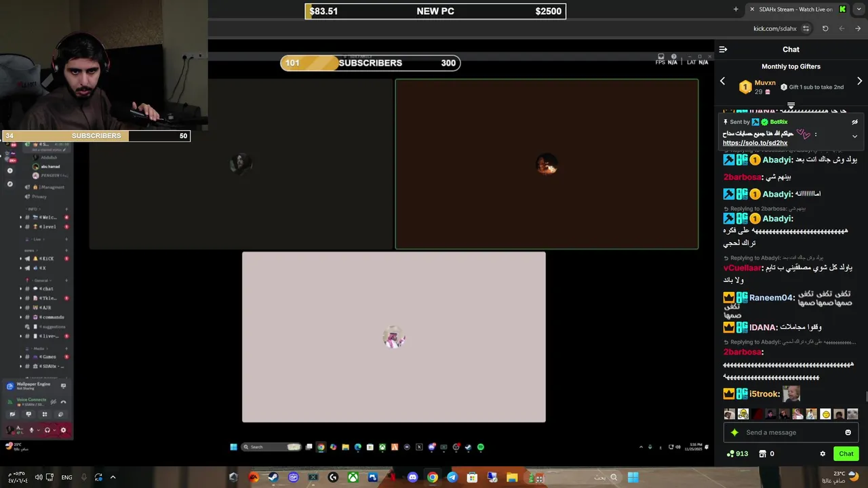The height and width of the screenshot is (488, 868).
Task: Switch input language ENG indicator
Action: coord(66,477)
